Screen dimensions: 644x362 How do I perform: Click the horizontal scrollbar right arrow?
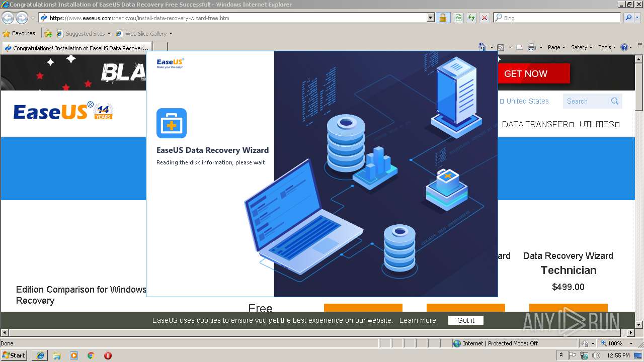[x=631, y=332]
